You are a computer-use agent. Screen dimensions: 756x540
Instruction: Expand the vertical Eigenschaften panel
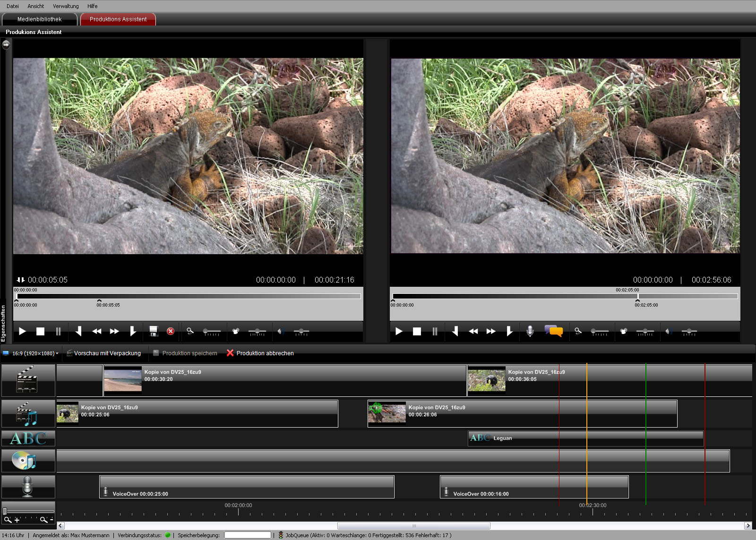point(3,323)
